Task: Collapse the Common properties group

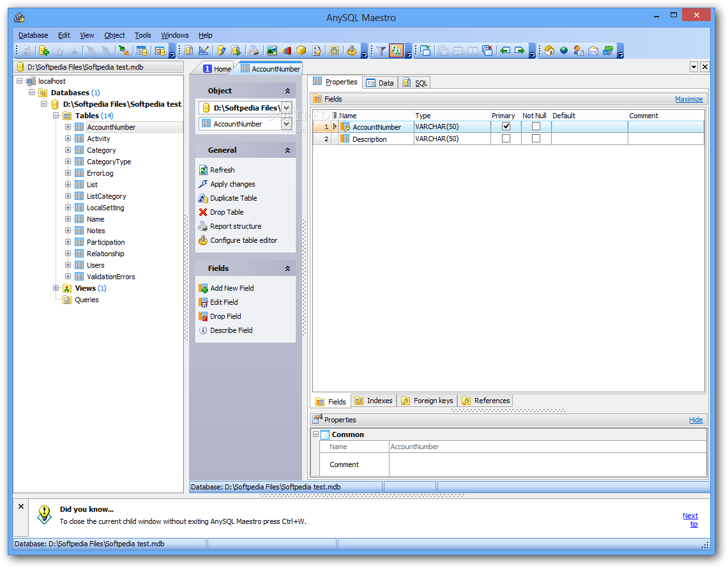Action: click(x=315, y=434)
